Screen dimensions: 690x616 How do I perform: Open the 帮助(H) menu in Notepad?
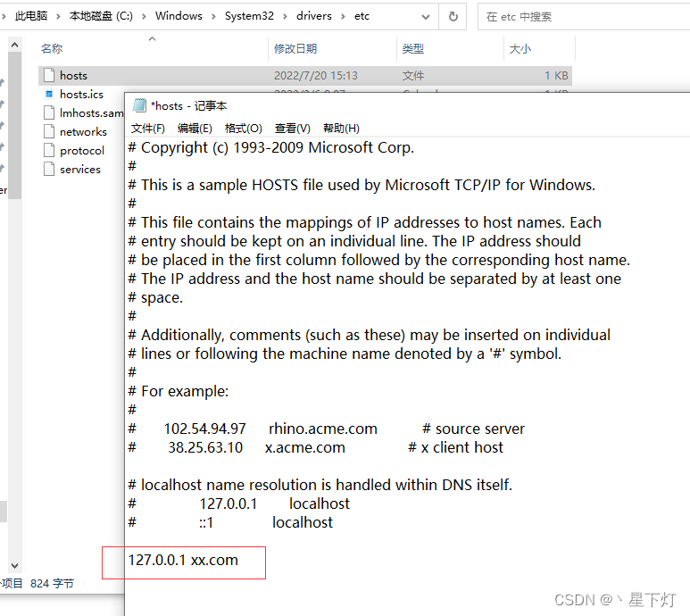[341, 129]
